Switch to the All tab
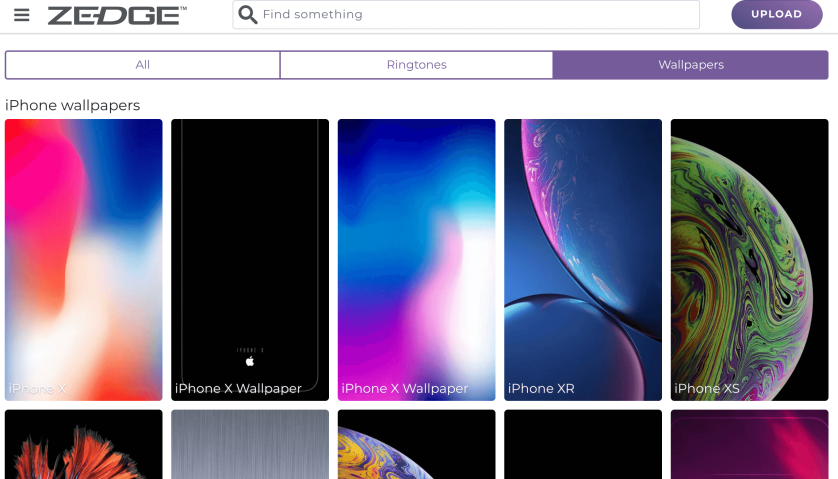The image size is (838, 479). (143, 65)
